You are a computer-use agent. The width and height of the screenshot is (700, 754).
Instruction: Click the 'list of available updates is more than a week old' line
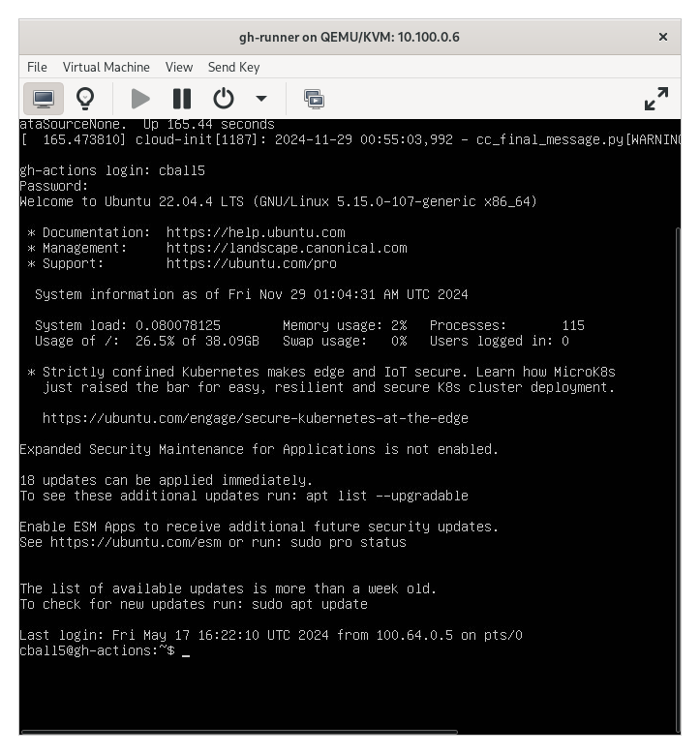228,588
